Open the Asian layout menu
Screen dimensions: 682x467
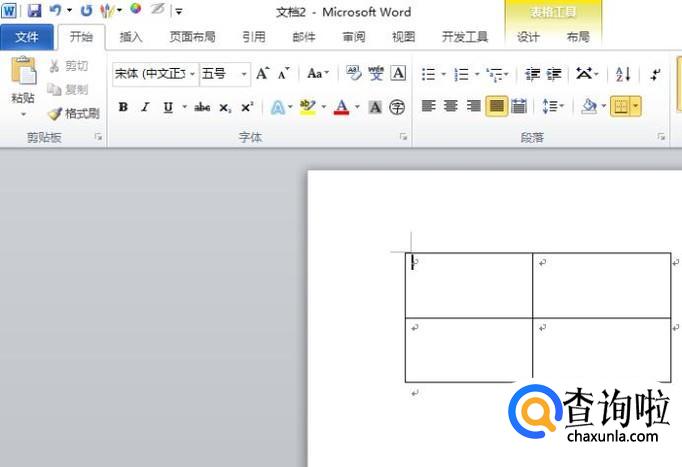pyautogui.click(x=587, y=74)
